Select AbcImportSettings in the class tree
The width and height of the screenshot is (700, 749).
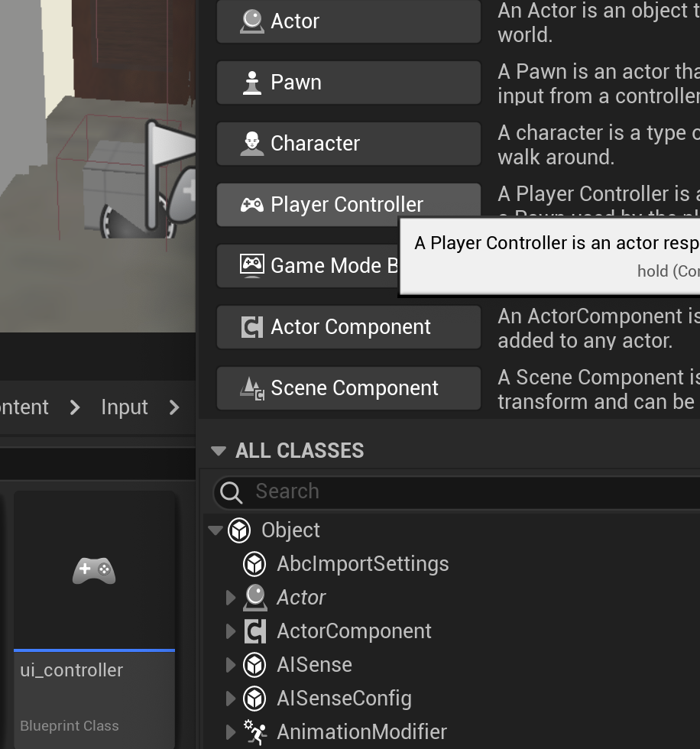point(362,564)
